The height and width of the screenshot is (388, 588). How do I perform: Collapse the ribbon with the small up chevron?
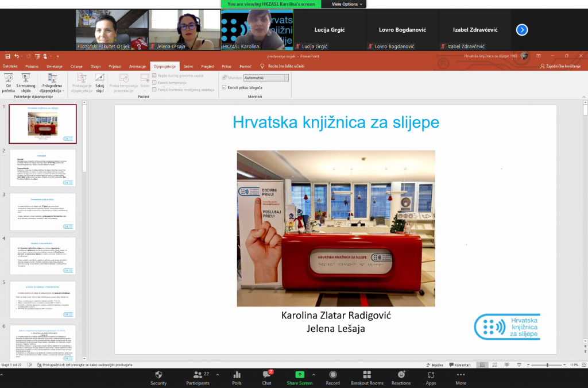pyautogui.click(x=583, y=97)
